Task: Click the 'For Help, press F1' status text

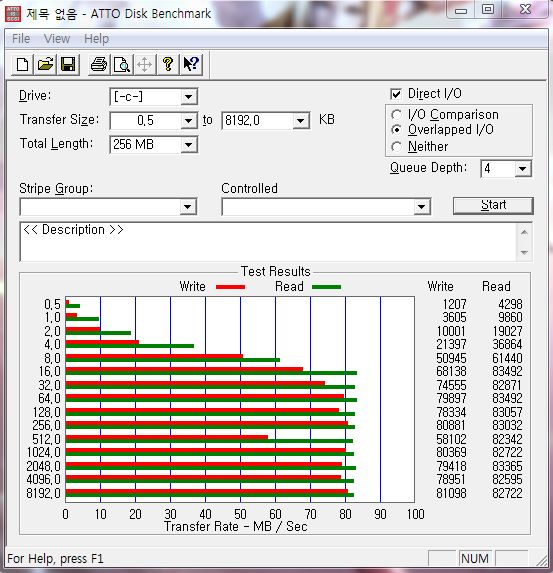Action: pyautogui.click(x=55, y=559)
